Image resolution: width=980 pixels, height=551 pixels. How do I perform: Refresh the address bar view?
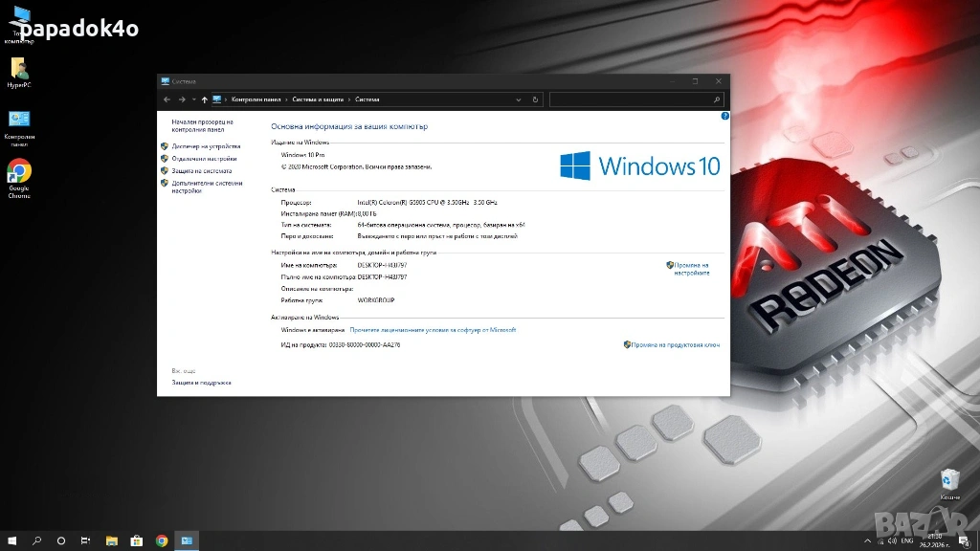[535, 99]
